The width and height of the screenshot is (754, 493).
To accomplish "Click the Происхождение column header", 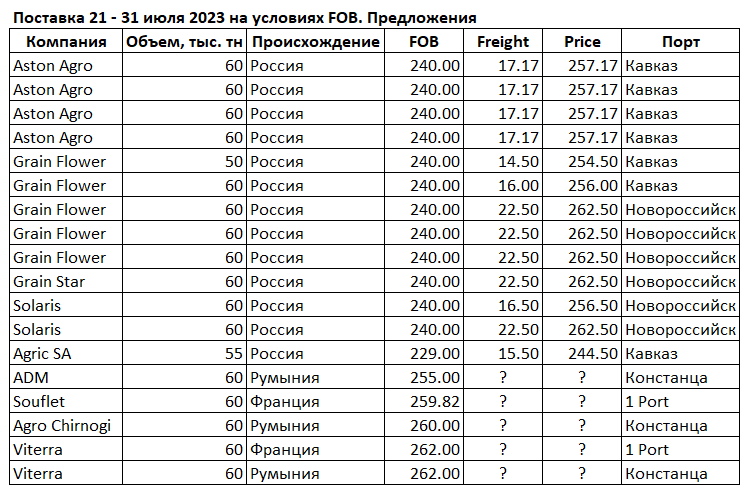I will tap(316, 42).
